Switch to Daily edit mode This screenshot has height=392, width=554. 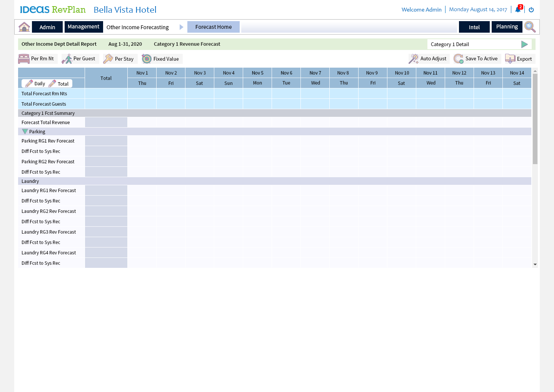click(x=35, y=84)
